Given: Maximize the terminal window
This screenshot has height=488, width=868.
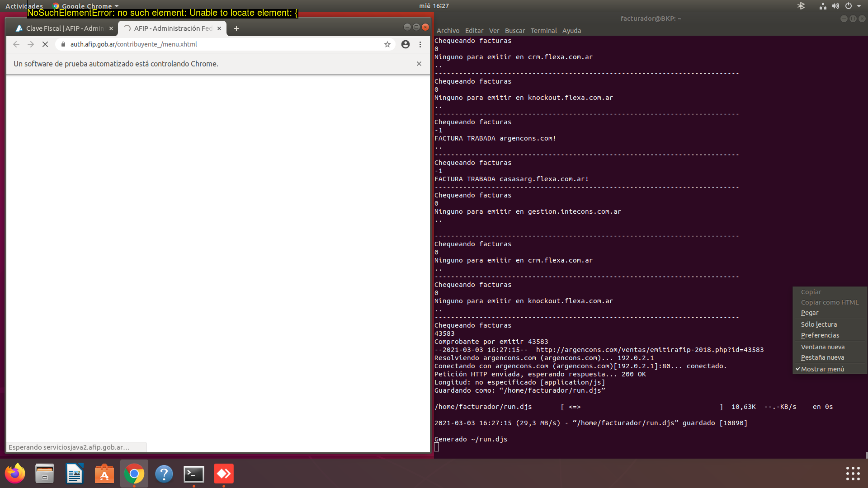Looking at the screenshot, I should [853, 19].
